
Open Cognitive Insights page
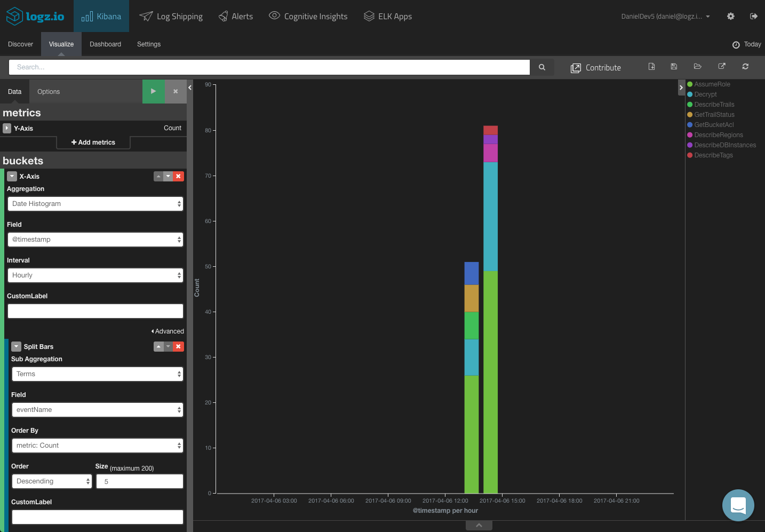(308, 17)
